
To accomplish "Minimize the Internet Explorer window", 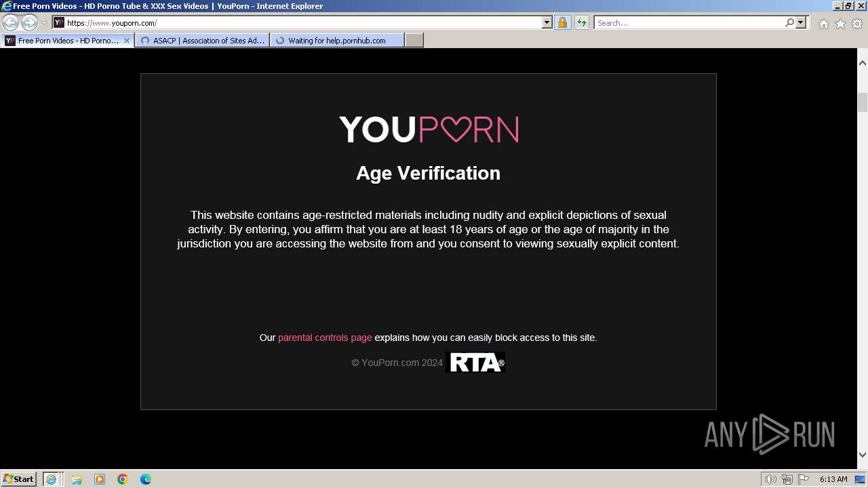I will [837, 6].
